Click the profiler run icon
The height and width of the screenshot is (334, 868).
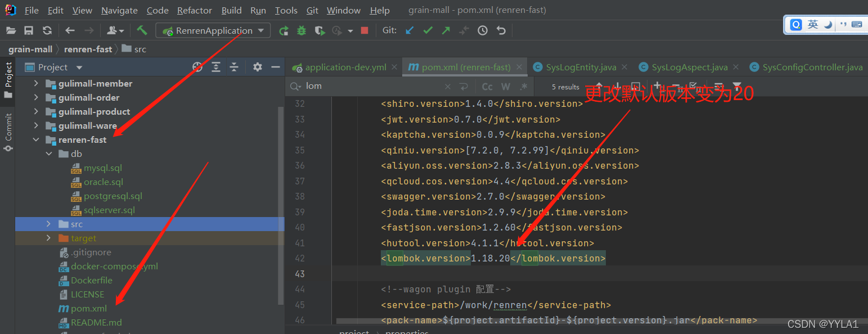tap(337, 30)
